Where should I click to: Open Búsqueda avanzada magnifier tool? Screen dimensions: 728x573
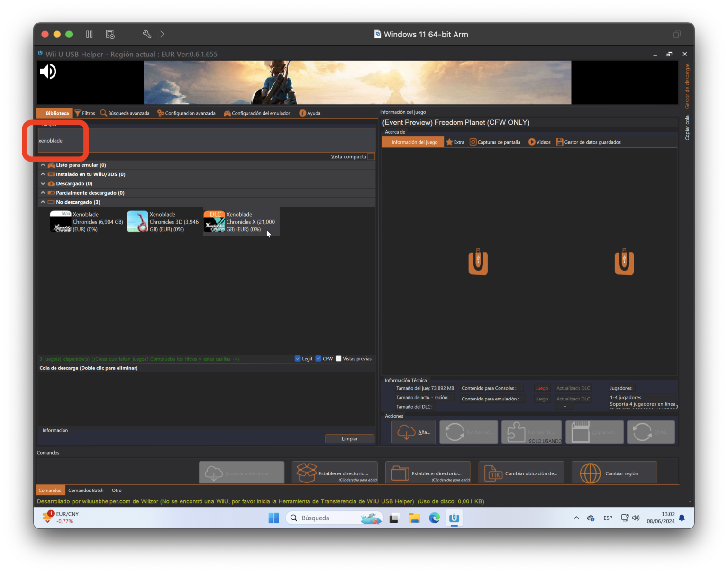coord(125,113)
